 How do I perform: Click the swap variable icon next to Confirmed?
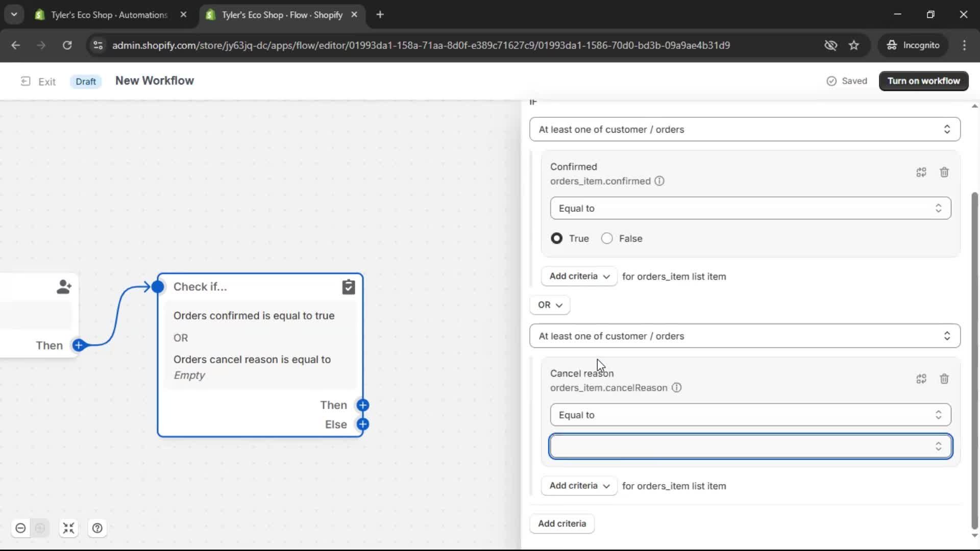pos(921,172)
